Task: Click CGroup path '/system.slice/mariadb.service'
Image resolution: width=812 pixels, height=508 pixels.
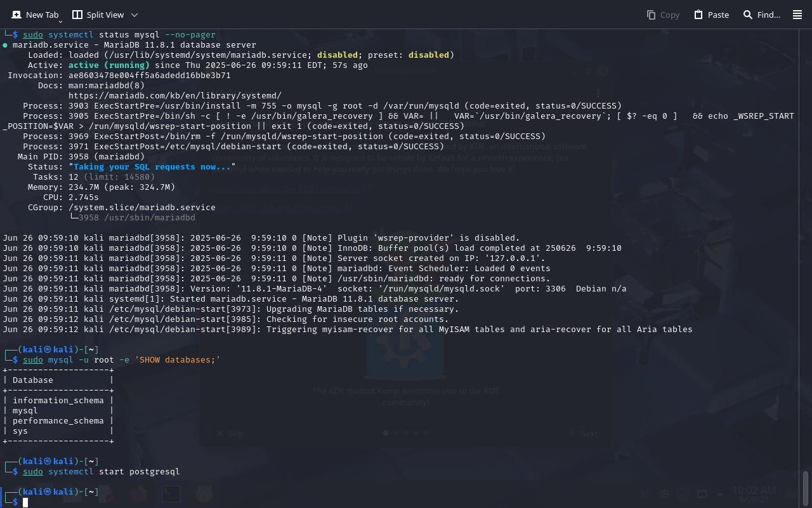Action: 142,208
